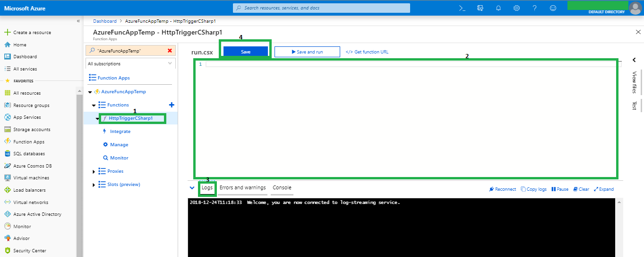The height and width of the screenshot is (257, 644).
Task: Open the Cloud Shell icon in top bar
Action: 463,8
